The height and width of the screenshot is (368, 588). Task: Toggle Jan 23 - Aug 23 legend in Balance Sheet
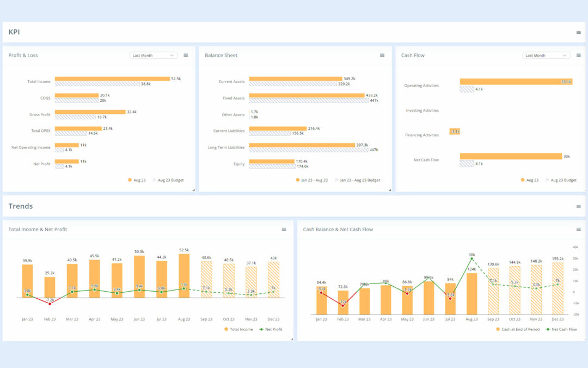(311, 180)
